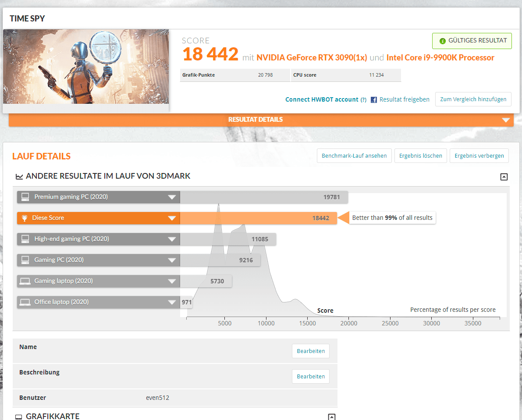This screenshot has height=420, width=522.
Task: Click the Gaming PC 9216 score value
Action: click(246, 261)
